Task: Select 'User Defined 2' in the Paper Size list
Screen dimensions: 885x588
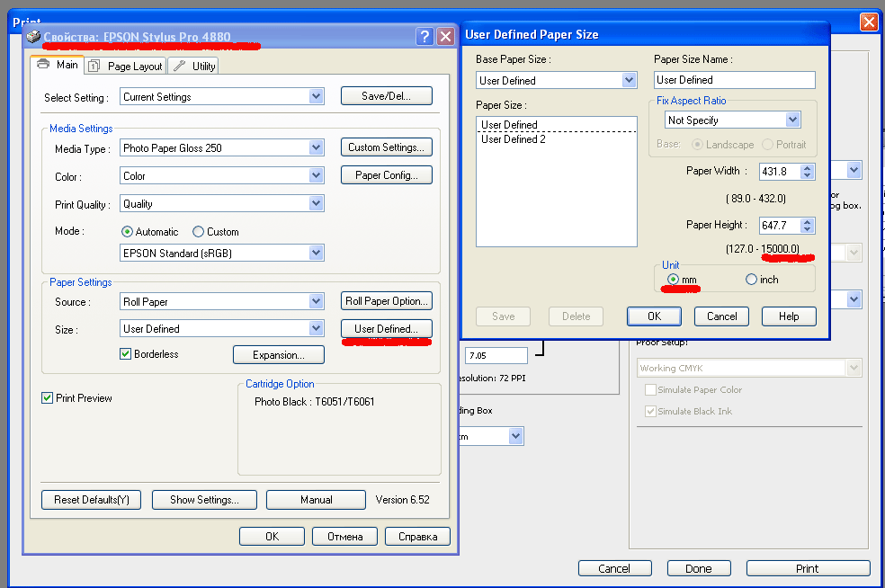Action: coord(557,138)
